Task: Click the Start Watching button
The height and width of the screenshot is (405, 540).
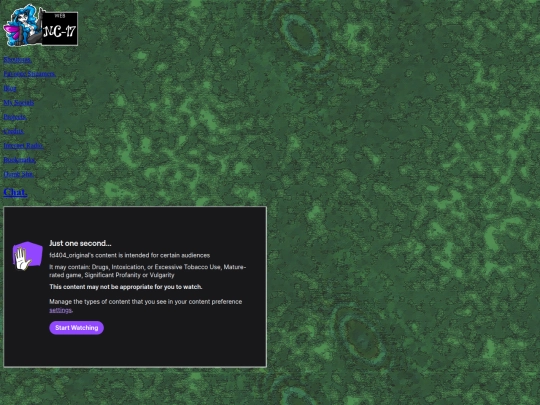Action: (x=76, y=328)
